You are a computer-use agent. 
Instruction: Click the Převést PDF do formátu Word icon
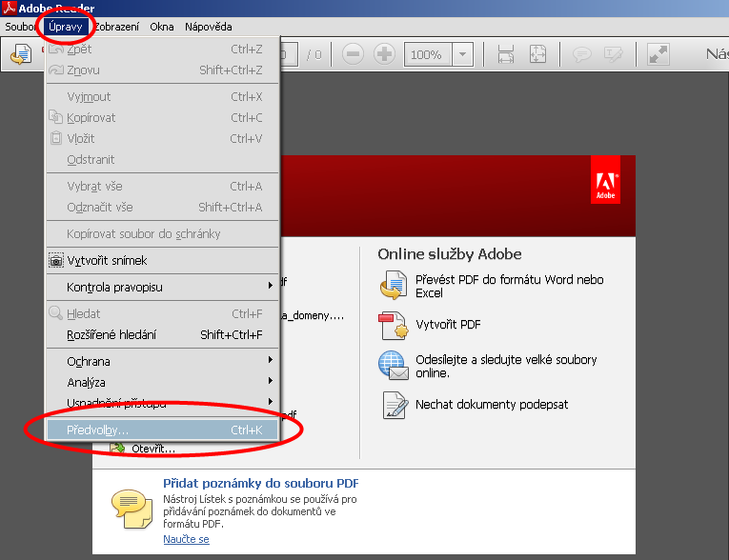pyautogui.click(x=394, y=286)
